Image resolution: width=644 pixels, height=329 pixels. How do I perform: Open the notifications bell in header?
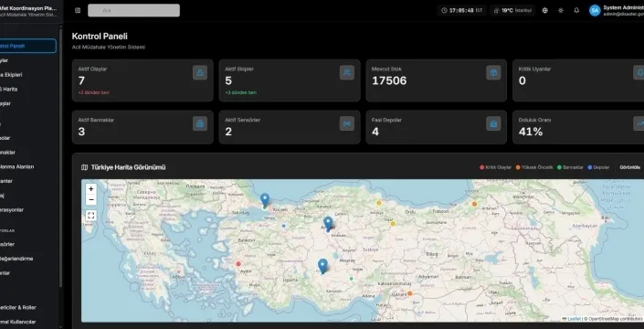[576, 10]
